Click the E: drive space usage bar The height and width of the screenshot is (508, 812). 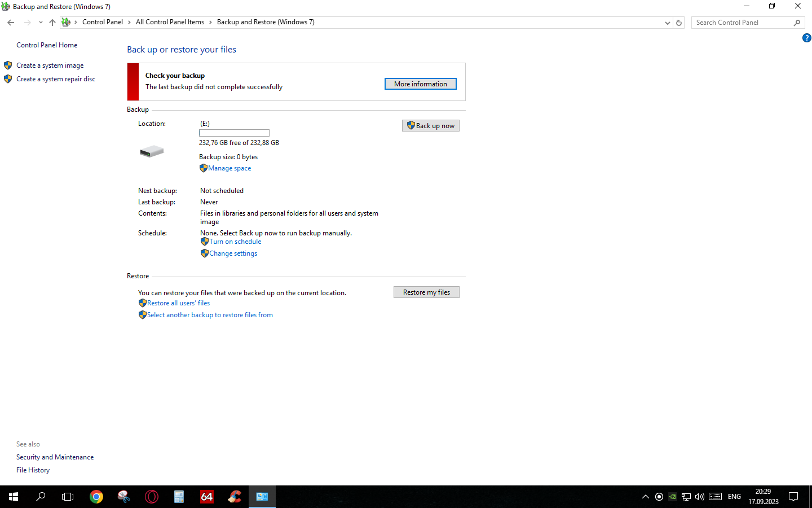(x=234, y=133)
